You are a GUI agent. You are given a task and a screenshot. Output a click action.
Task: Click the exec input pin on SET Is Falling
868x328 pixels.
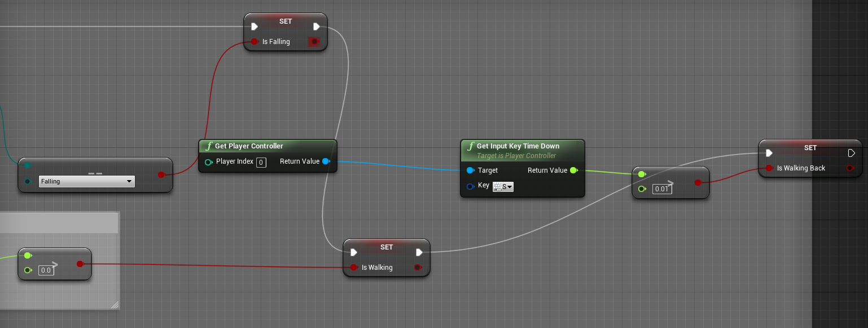(255, 26)
